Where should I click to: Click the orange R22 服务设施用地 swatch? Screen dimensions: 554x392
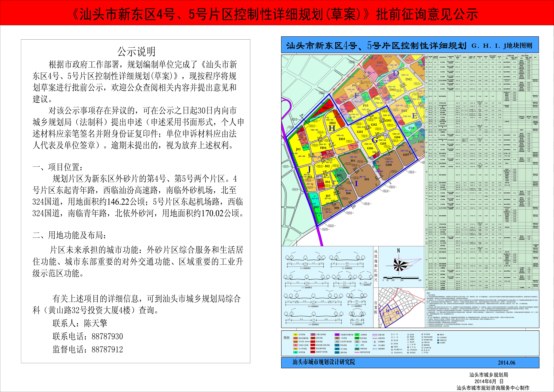pyautogui.click(x=295, y=338)
